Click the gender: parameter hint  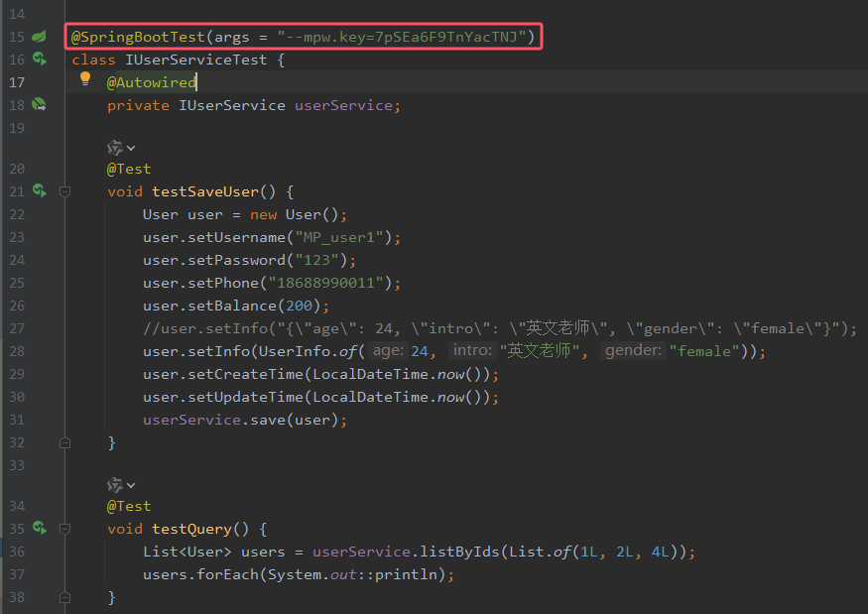click(x=633, y=350)
